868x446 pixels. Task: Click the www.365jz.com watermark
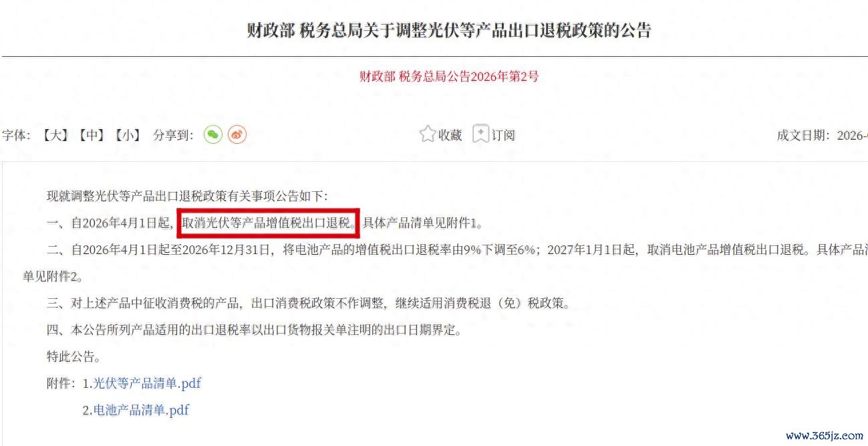pyautogui.click(x=825, y=435)
